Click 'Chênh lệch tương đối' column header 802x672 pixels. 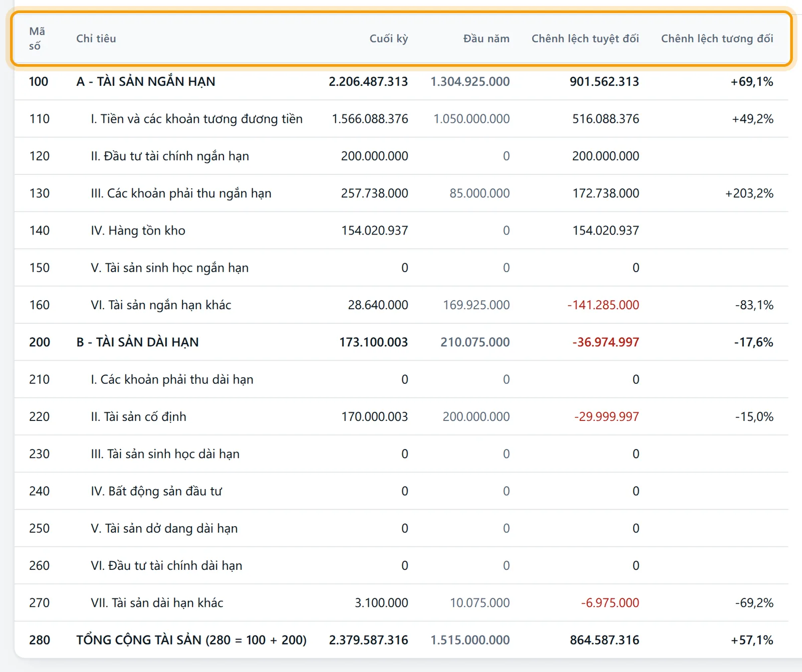click(x=717, y=39)
